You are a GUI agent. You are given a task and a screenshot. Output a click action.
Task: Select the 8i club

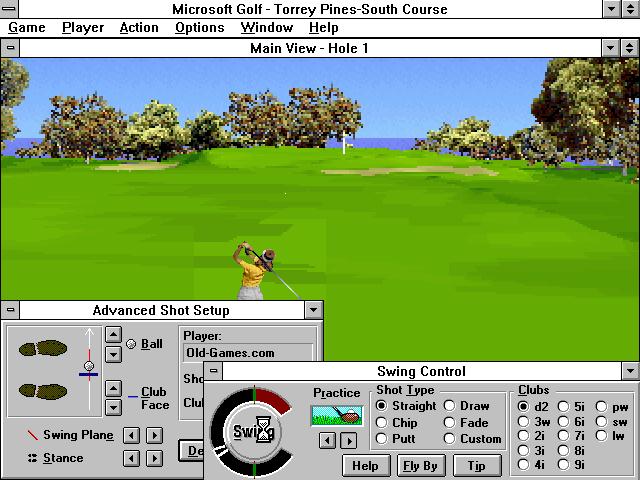click(x=571, y=450)
